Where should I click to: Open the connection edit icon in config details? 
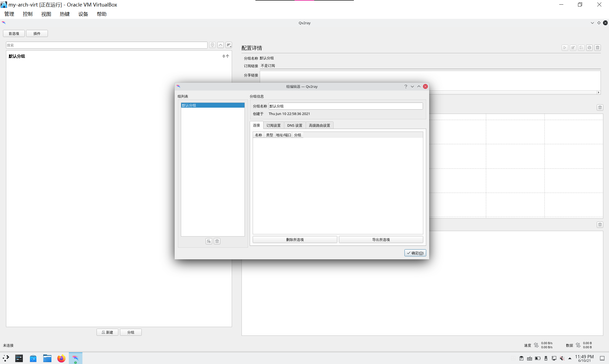tap(573, 48)
